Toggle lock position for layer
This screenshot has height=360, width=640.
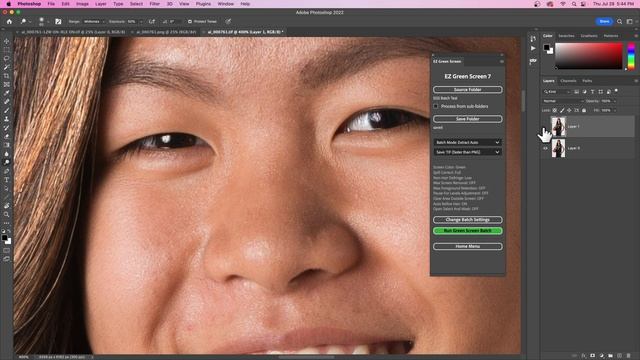(x=569, y=110)
